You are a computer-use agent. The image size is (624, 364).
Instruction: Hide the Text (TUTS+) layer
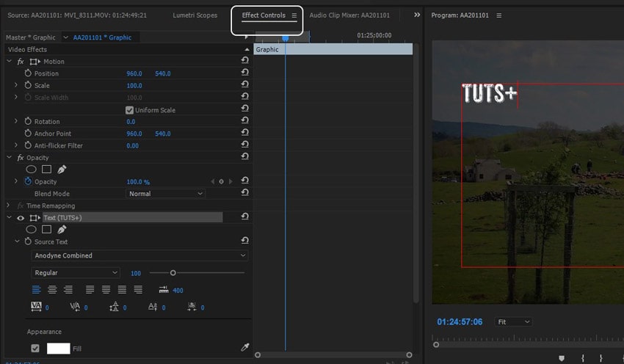[21, 218]
